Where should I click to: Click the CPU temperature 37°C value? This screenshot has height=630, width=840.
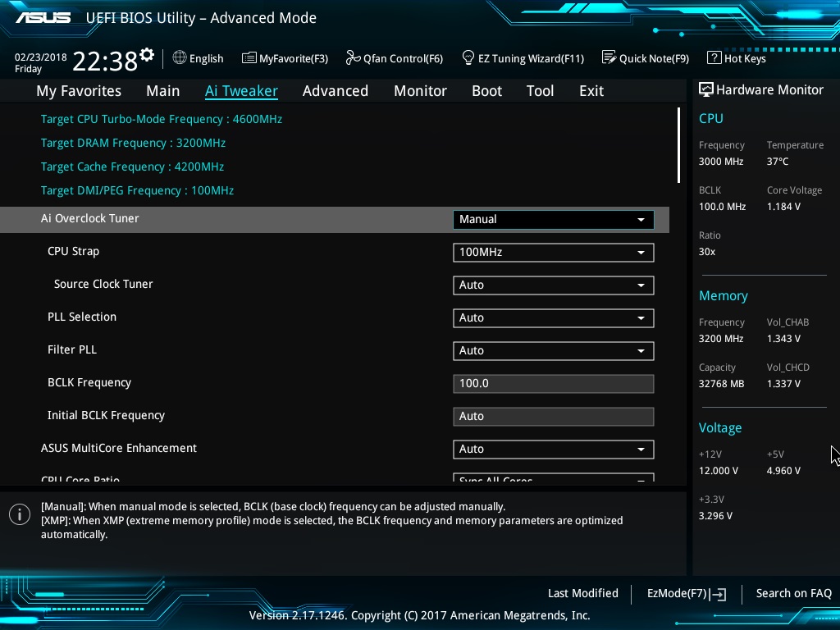coord(778,162)
